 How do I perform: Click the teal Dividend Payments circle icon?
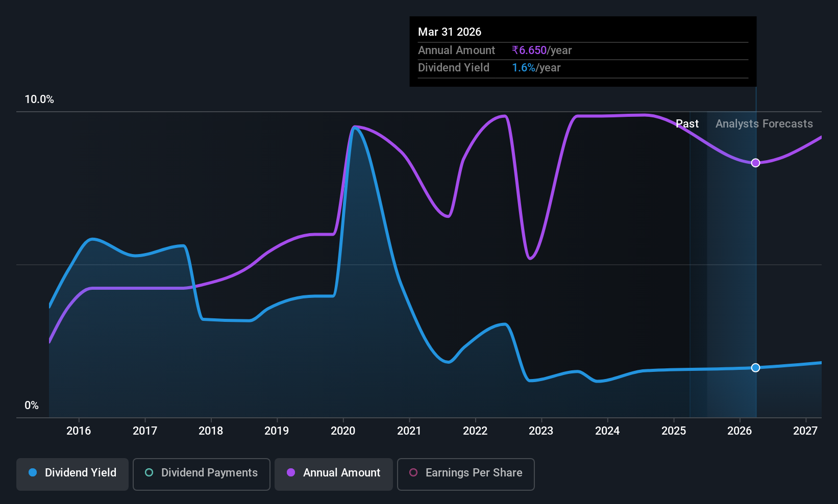pyautogui.click(x=149, y=472)
